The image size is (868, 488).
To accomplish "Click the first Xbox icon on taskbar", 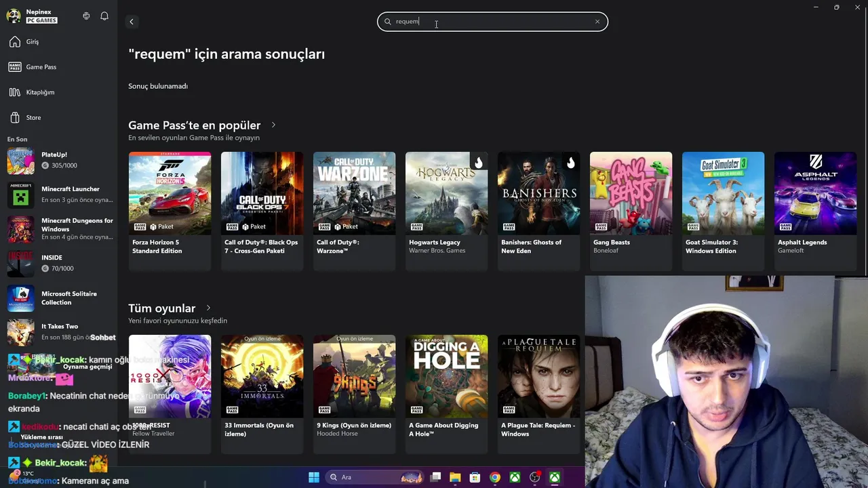I will [515, 477].
